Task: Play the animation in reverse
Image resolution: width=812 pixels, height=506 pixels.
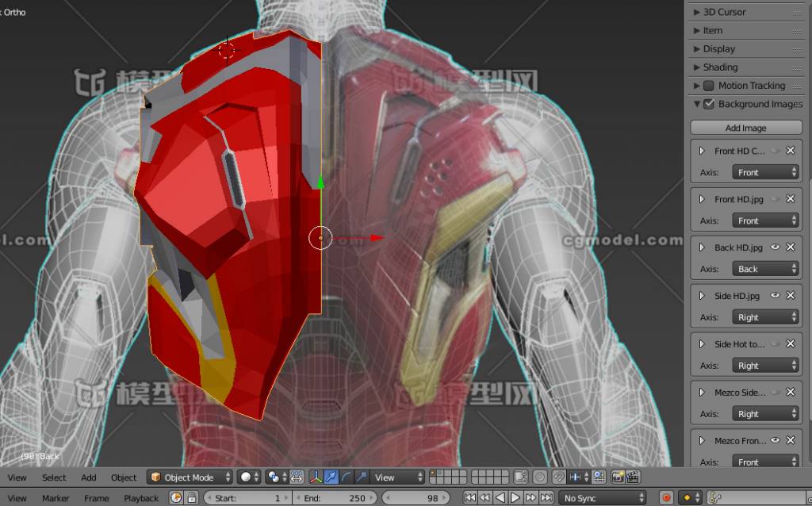Action: pyautogui.click(x=500, y=498)
